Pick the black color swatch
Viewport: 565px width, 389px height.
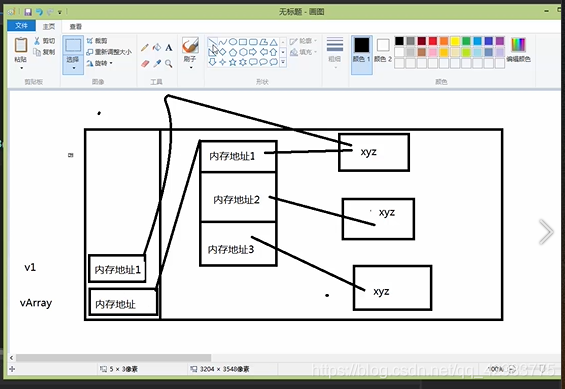click(399, 41)
